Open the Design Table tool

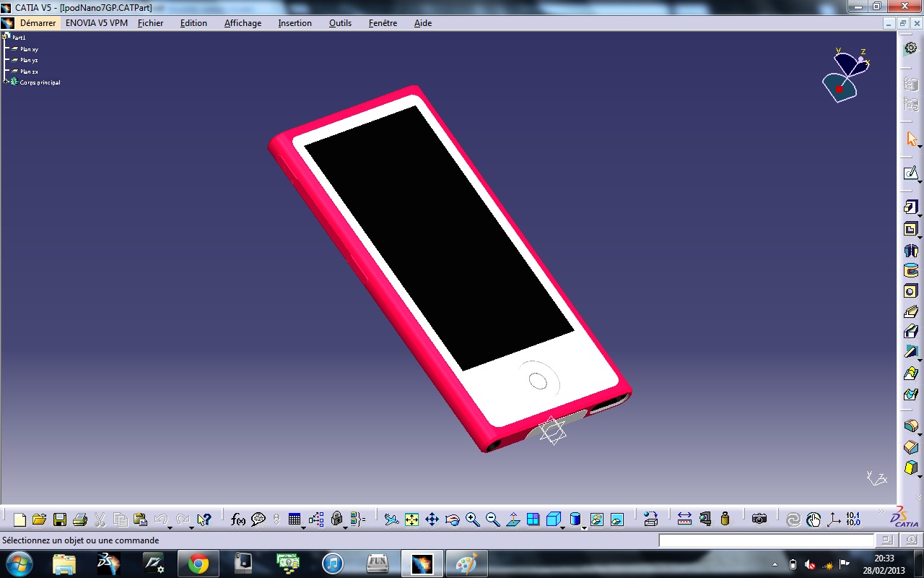[x=294, y=519]
